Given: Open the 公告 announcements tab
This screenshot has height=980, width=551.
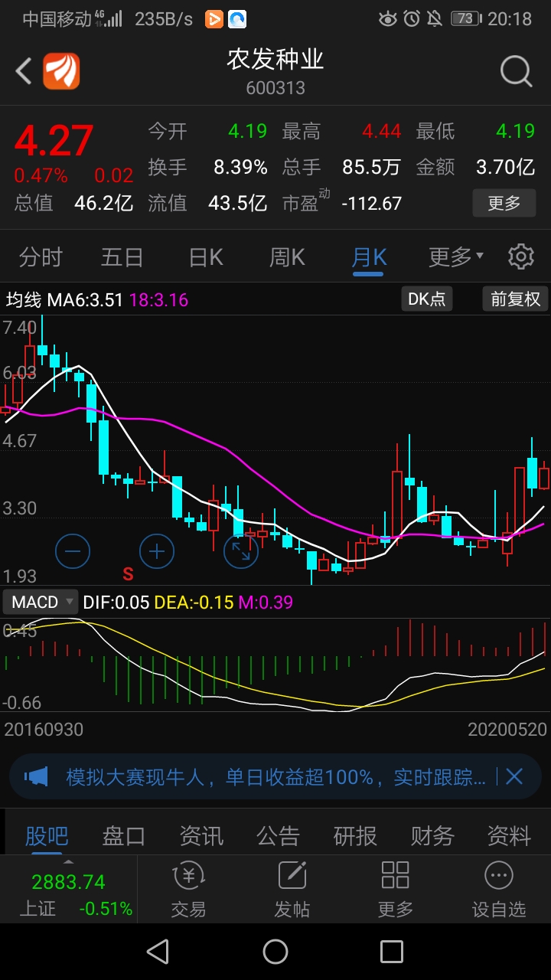Looking at the screenshot, I should 278,835.
